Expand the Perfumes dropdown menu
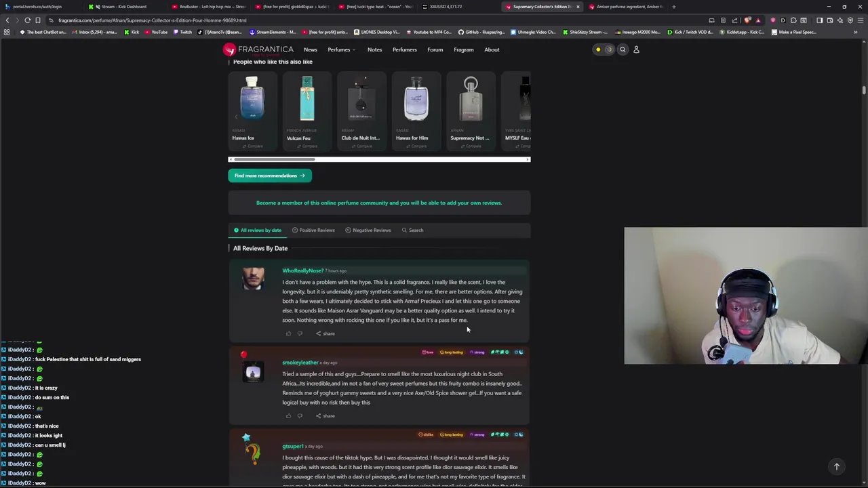The image size is (868, 488). (341, 49)
